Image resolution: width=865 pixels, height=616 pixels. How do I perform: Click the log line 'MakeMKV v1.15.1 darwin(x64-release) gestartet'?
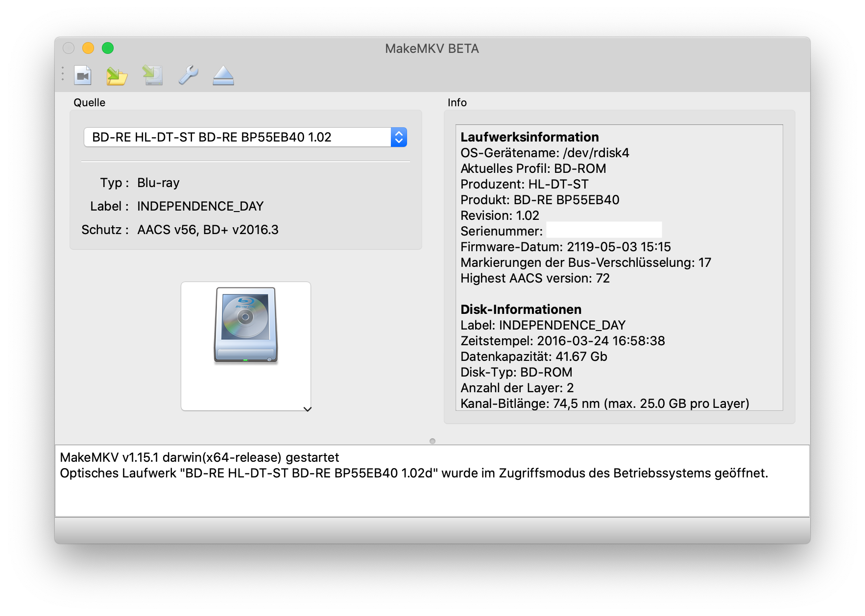tap(199, 457)
